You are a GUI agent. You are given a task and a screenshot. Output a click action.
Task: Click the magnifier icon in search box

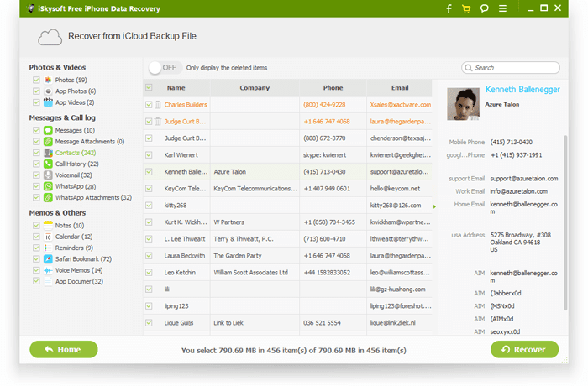click(x=468, y=68)
